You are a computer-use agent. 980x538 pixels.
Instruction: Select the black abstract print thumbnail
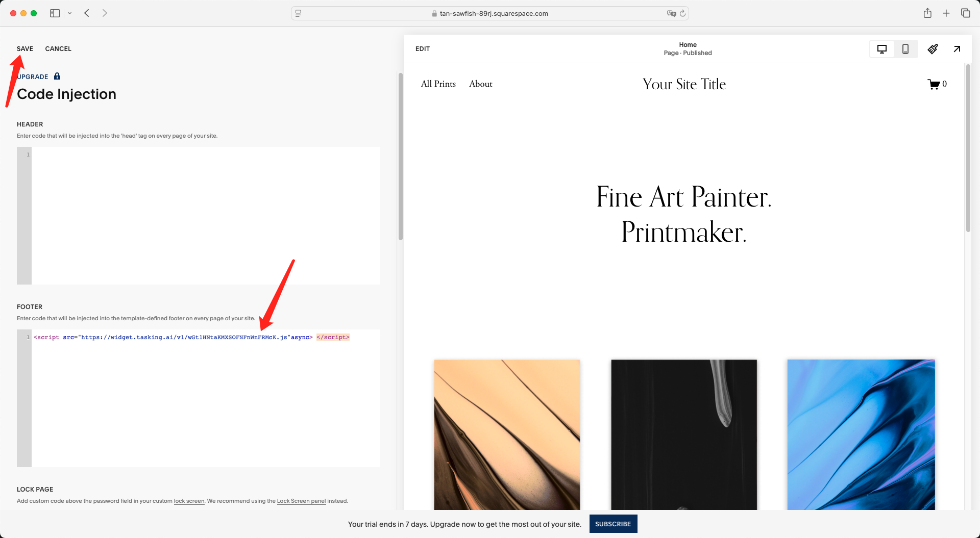click(x=684, y=434)
